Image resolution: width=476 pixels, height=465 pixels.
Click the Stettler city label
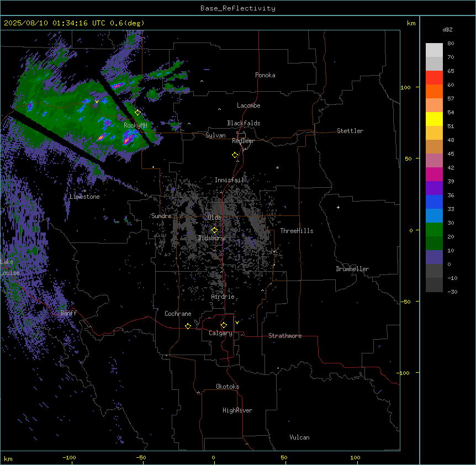(350, 131)
